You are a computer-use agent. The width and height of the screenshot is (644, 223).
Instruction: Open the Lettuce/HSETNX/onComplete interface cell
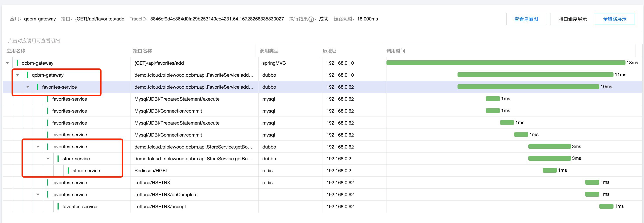166,195
